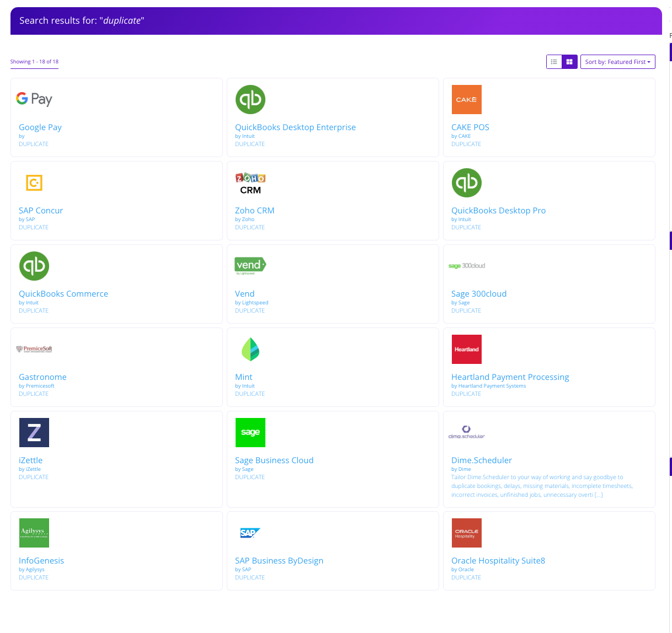
Task: Click the search results 'duplicate' header text
Action: pos(82,20)
